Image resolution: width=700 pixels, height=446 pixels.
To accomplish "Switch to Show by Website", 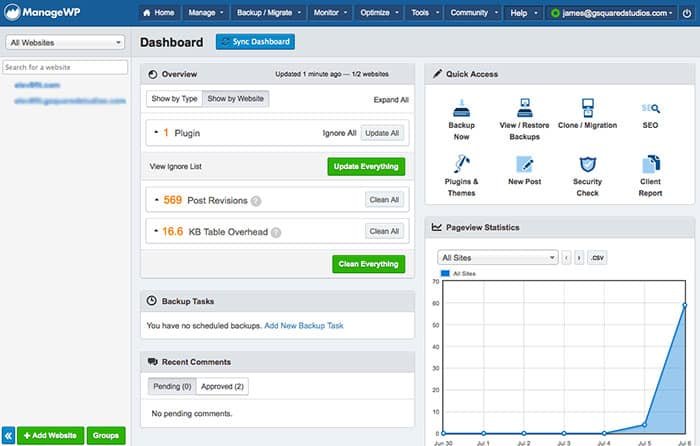I will (235, 99).
